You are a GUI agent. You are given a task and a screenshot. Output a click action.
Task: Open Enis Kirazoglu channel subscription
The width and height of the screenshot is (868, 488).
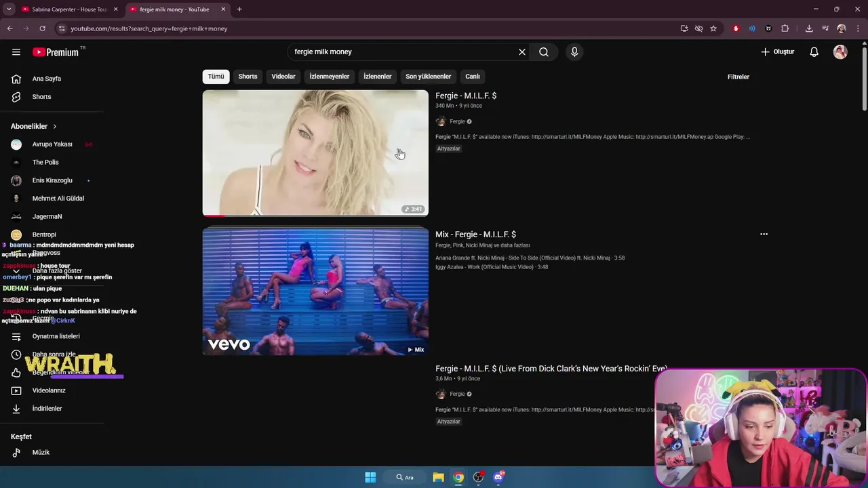pyautogui.click(x=52, y=180)
